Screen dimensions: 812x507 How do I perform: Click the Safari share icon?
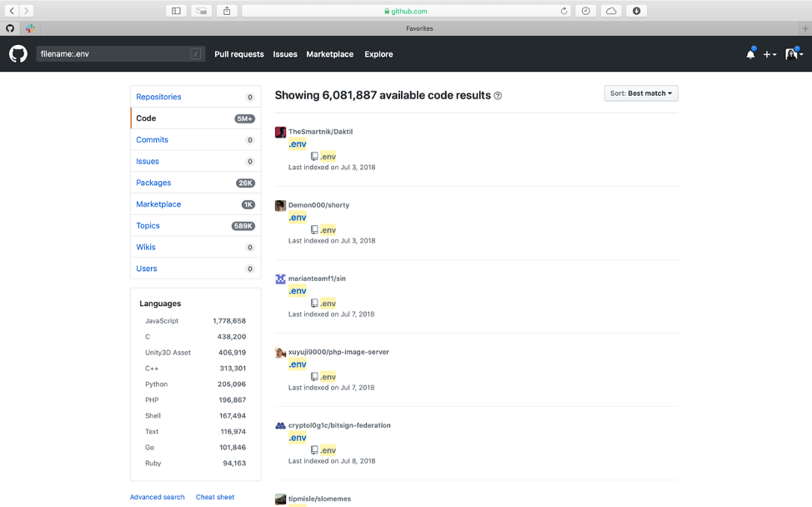[x=227, y=11]
